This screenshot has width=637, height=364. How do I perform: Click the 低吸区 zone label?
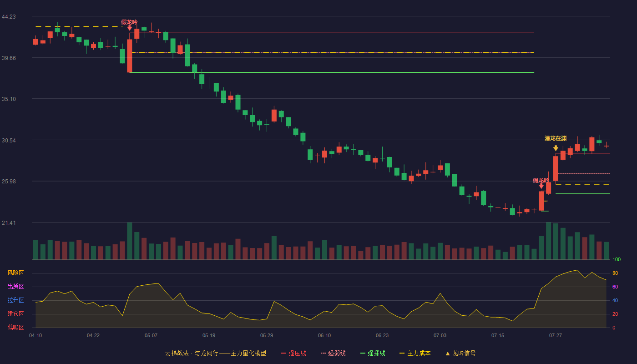pyautogui.click(x=15, y=327)
